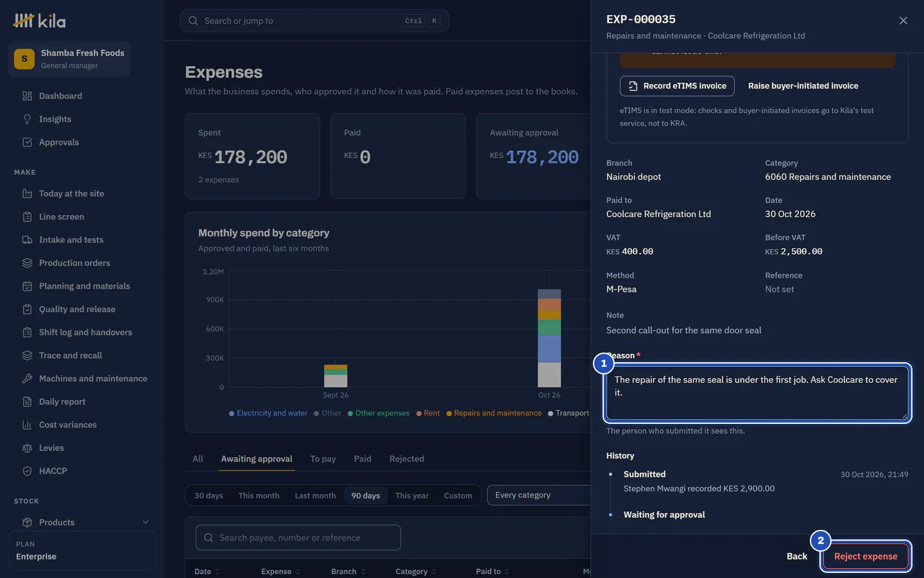Click Line screen clipboard icon

pyautogui.click(x=27, y=217)
